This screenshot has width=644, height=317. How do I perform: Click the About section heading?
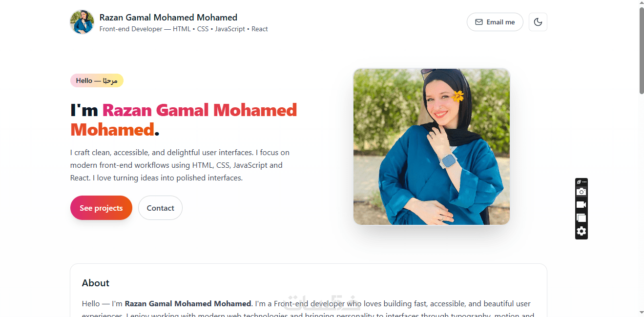coord(96,283)
